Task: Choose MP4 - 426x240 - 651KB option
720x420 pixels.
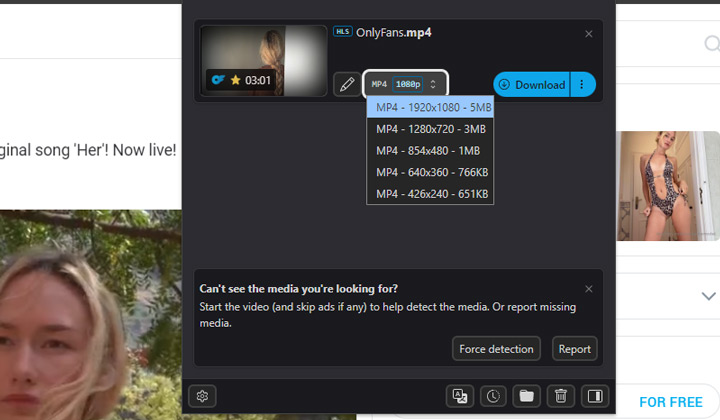Action: 430,194
